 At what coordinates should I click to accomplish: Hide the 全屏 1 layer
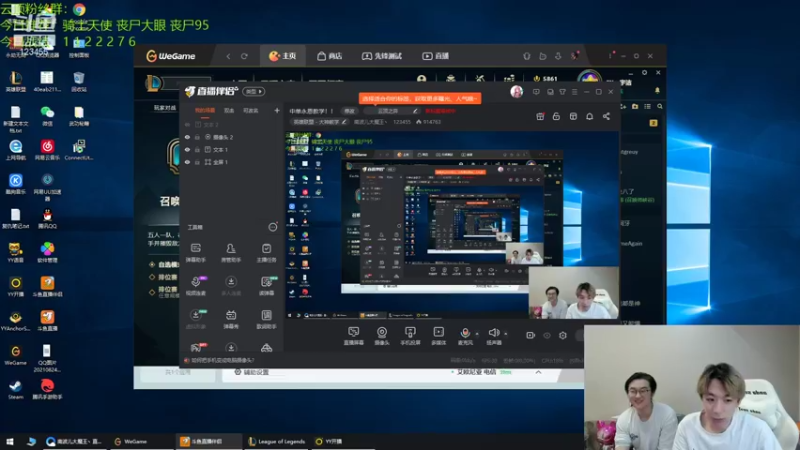[x=187, y=162]
